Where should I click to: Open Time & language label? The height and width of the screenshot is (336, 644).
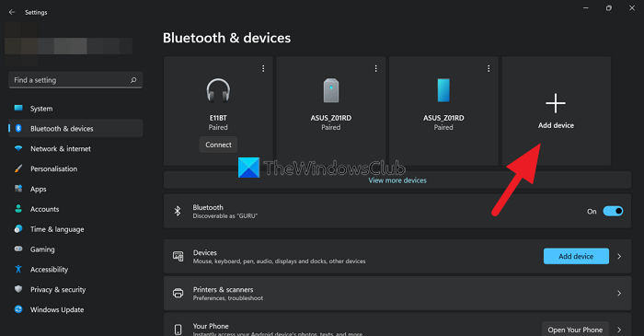coord(57,229)
